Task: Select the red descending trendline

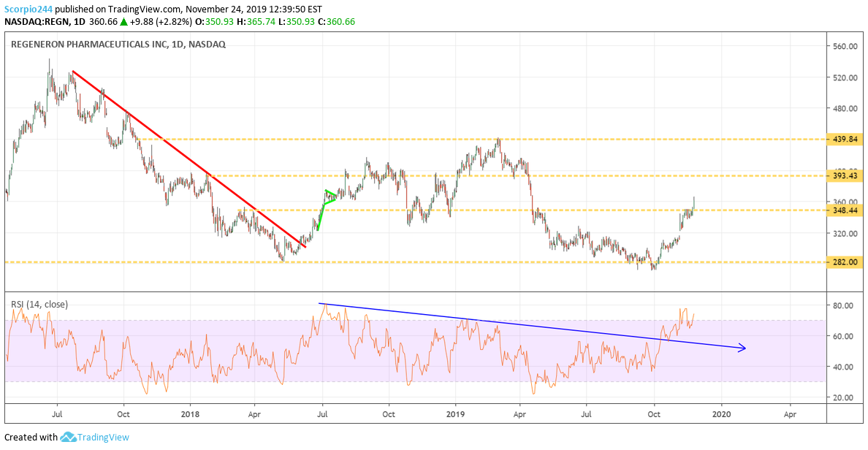Action: pos(189,159)
